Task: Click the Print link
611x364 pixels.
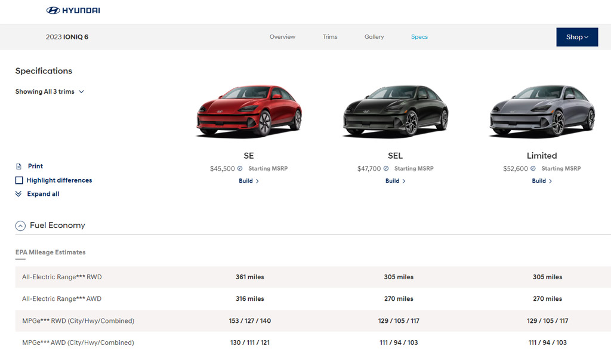Action: pos(35,166)
